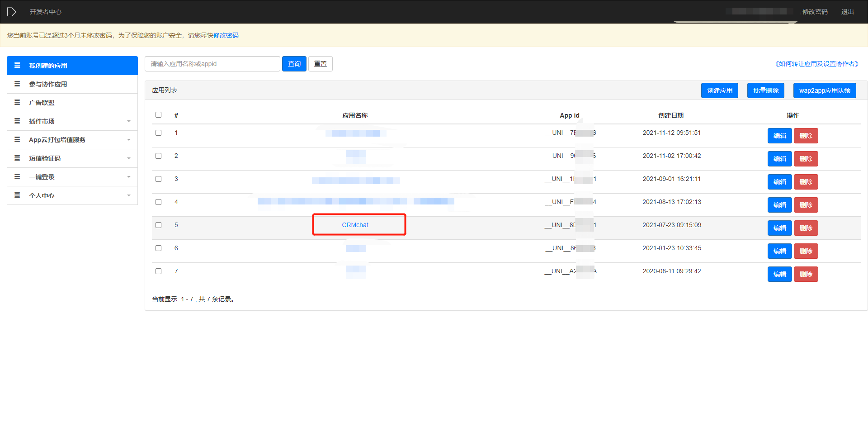The width and height of the screenshot is (868, 442).
Task: Expand the 短信验证码 dropdown arrow
Action: point(129,158)
